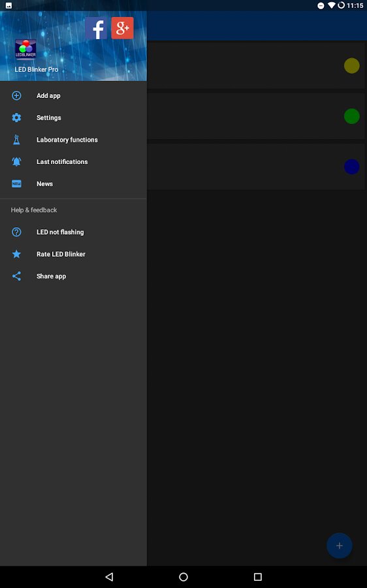
Task: Tap the Android back navigation button
Action: coord(109,577)
